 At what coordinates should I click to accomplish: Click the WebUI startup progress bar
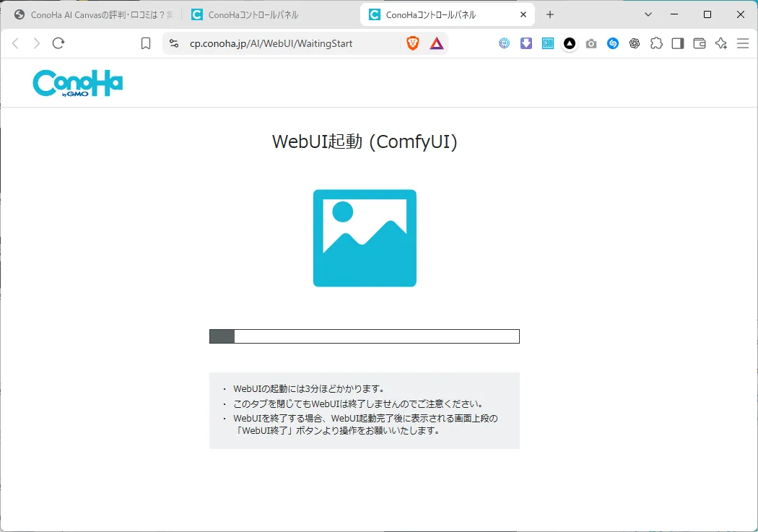(365, 336)
